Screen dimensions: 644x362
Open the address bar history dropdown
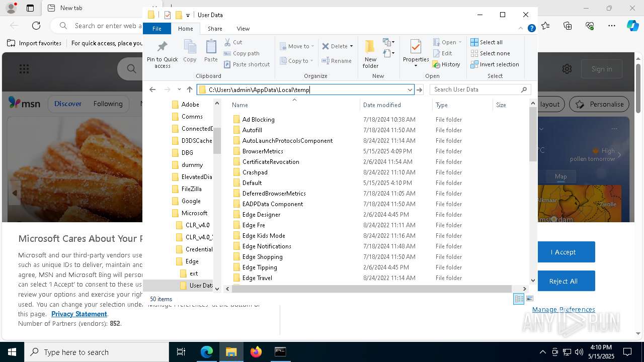pos(410,89)
